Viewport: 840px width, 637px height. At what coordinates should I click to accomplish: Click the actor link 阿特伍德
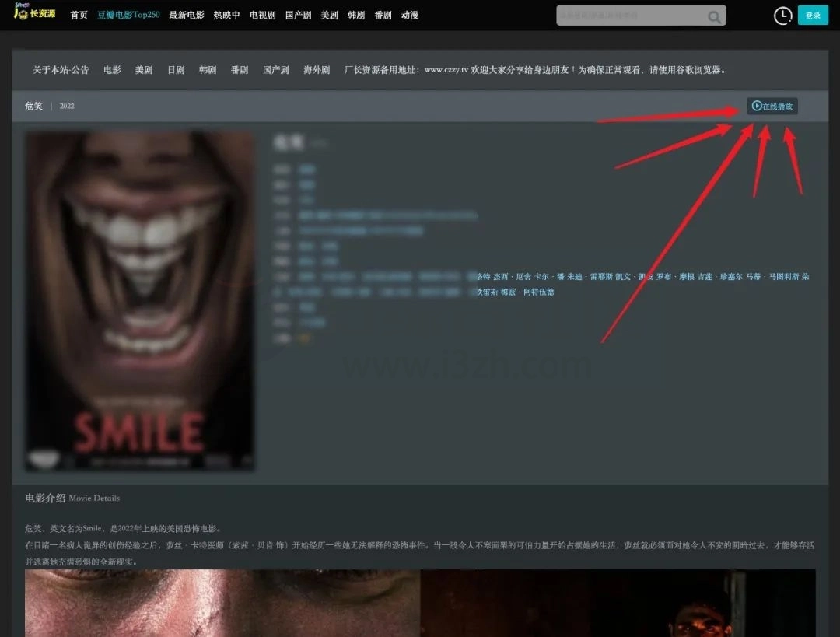point(539,292)
